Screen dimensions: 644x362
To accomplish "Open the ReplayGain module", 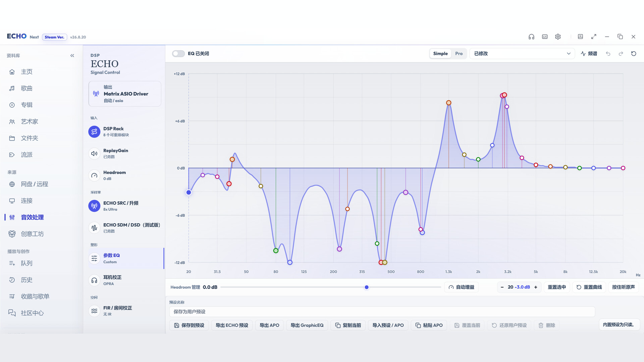I will pyautogui.click(x=125, y=154).
